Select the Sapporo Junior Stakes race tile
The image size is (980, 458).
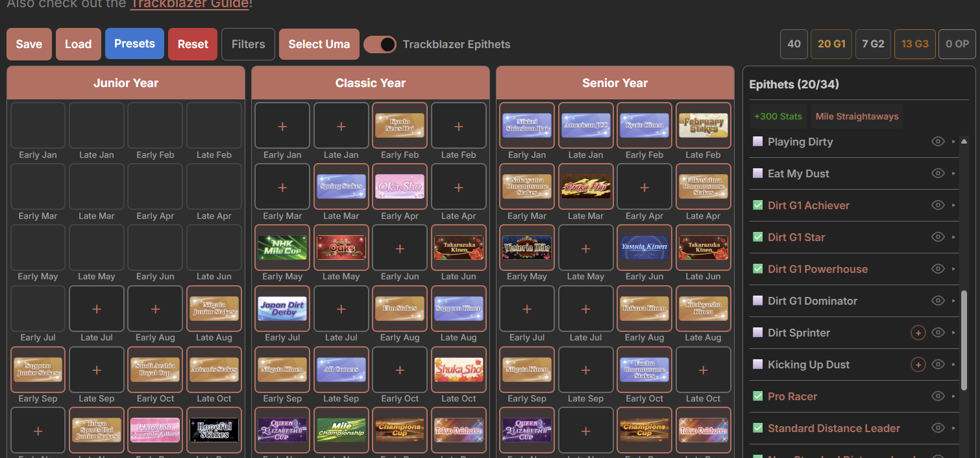pyautogui.click(x=38, y=370)
